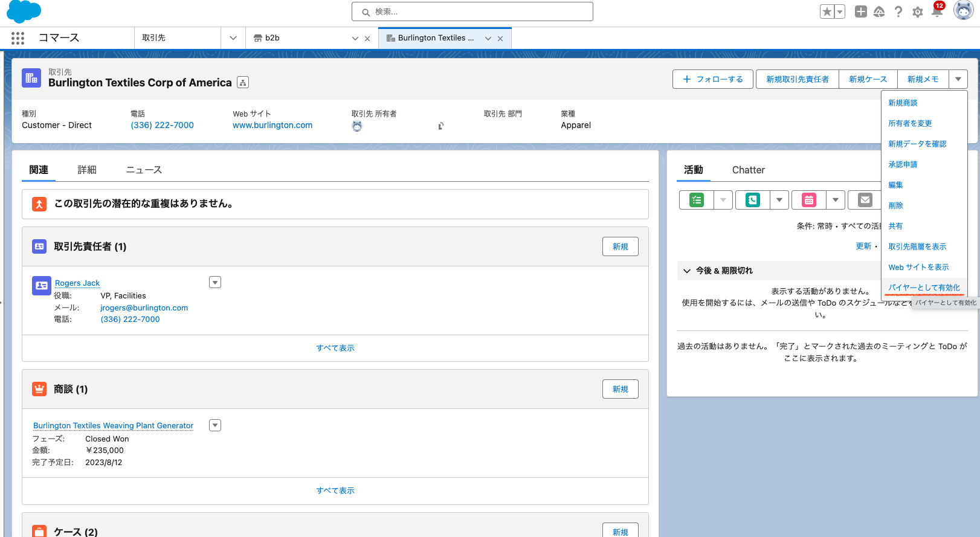Viewport: 980px width, 537px height.
Task: Expand the log a call dropdown arrow
Action: click(779, 200)
